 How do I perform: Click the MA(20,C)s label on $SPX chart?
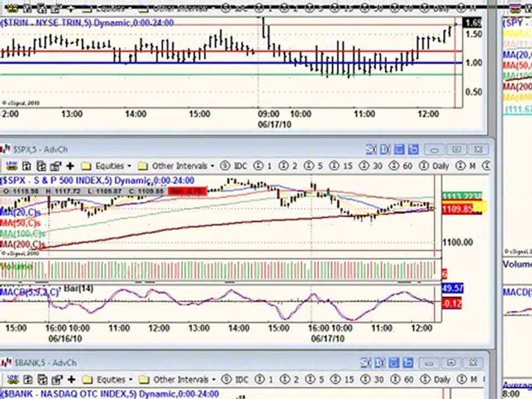point(21,213)
